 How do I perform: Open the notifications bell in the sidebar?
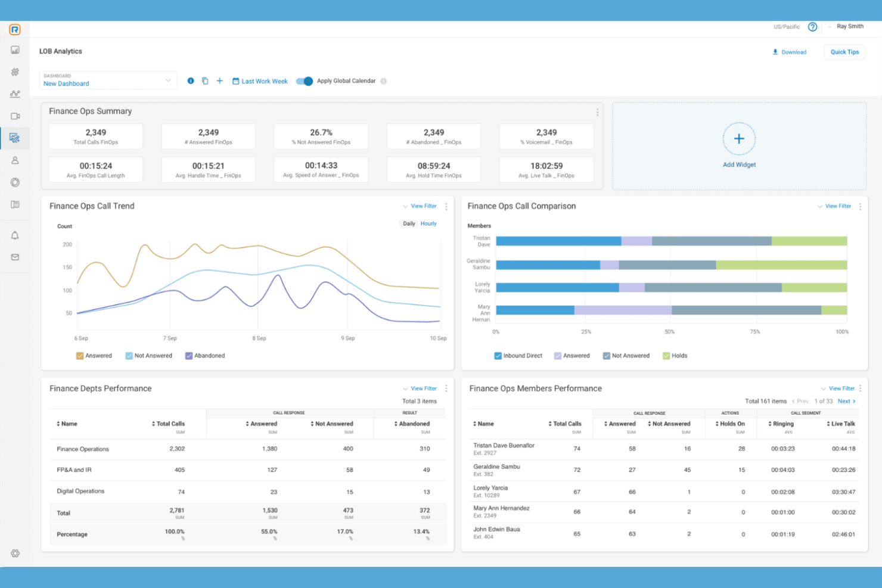click(15, 235)
